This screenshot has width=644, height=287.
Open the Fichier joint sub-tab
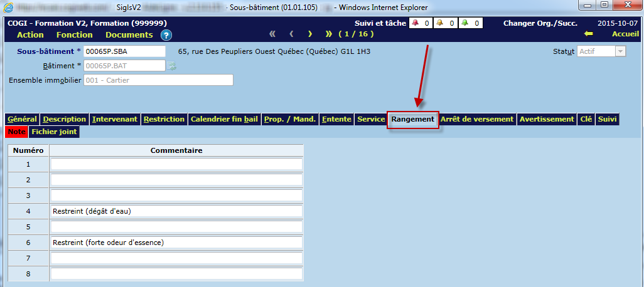point(53,132)
